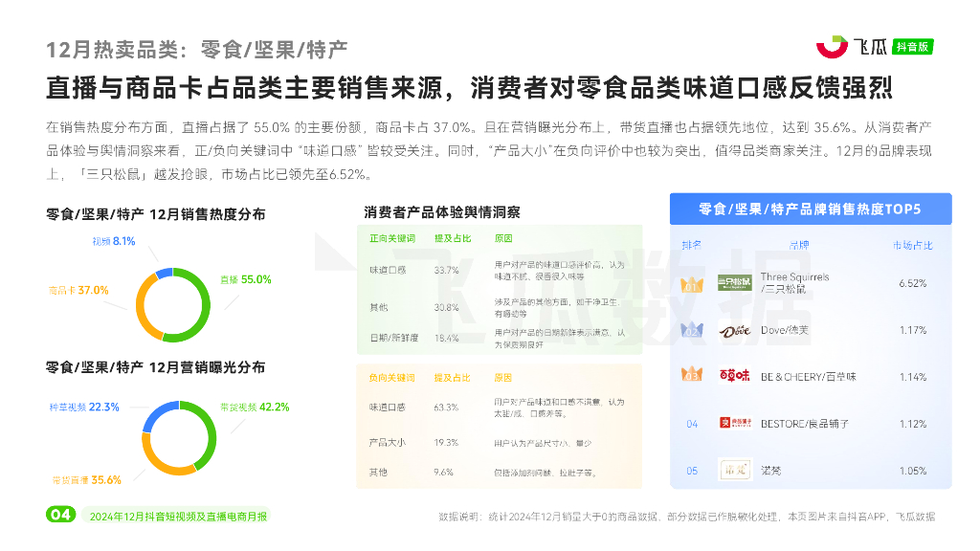Select the 33.7% value in the positive table
980x551 pixels.
coord(446,271)
